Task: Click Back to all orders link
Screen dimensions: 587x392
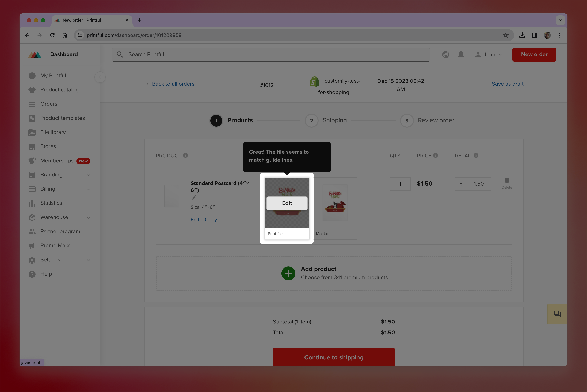Action: click(173, 84)
